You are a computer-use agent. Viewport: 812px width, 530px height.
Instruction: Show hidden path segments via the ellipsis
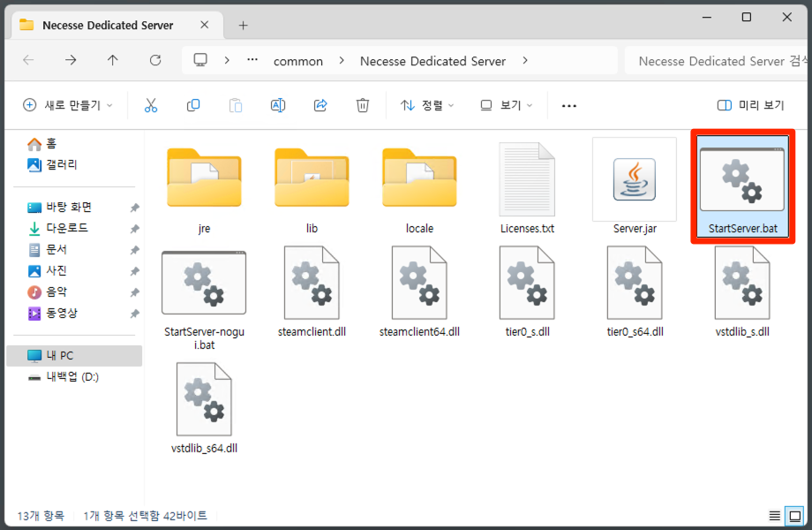click(x=252, y=60)
